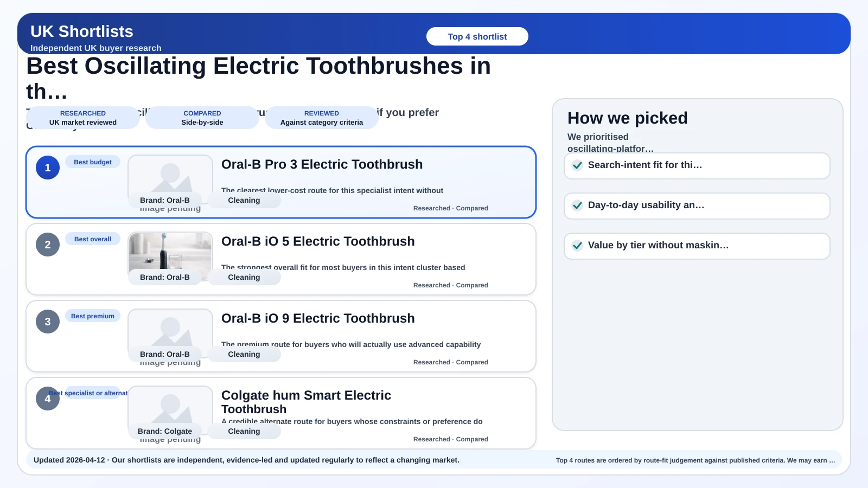This screenshot has width=868, height=488.
Task: Select the Search-intent fit criterion text
Action: click(645, 165)
